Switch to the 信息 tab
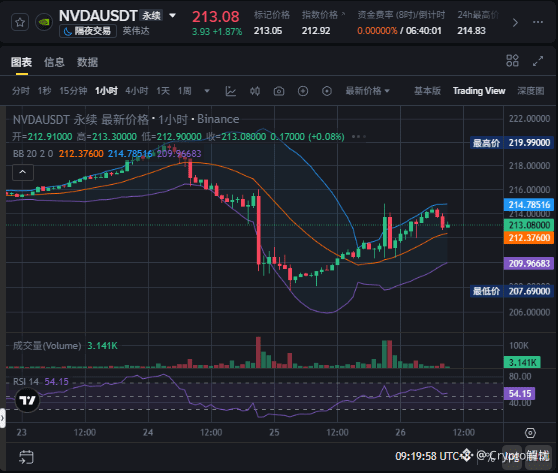The image size is (558, 473). pyautogui.click(x=54, y=62)
